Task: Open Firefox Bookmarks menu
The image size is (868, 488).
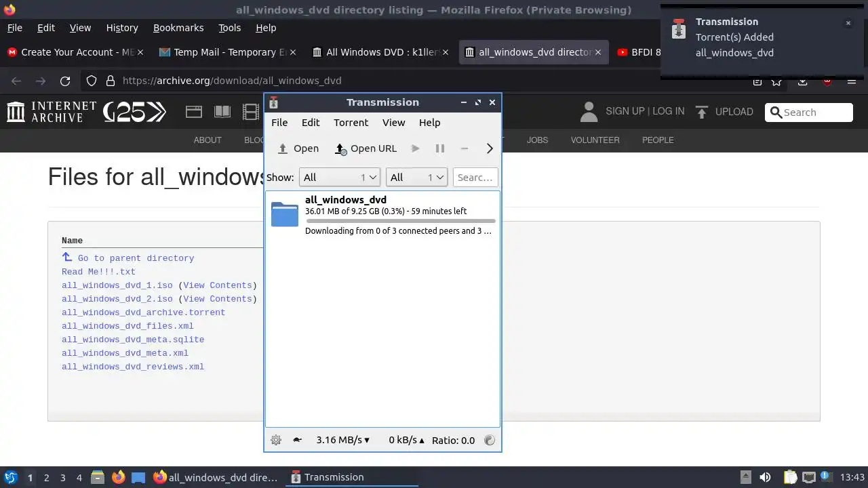Action: (x=178, y=28)
